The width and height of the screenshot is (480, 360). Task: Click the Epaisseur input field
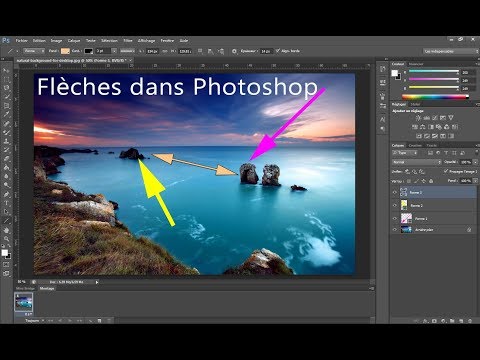click(266, 51)
